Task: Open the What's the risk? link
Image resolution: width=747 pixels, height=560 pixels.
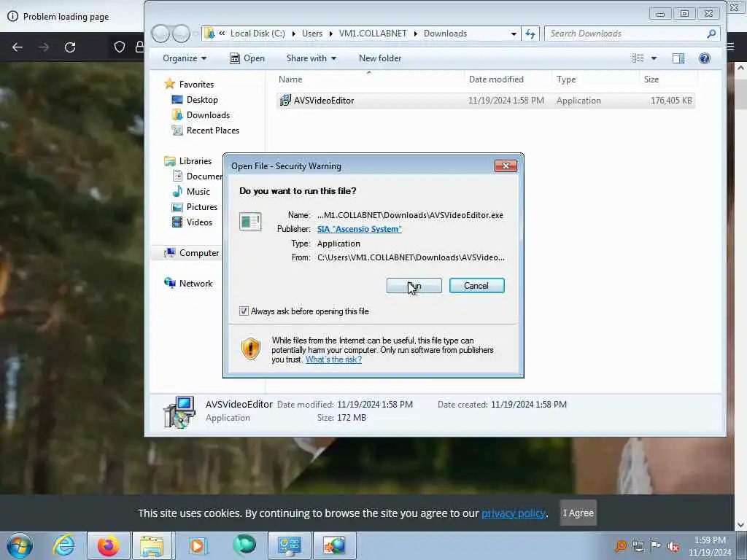Action: [x=333, y=359]
